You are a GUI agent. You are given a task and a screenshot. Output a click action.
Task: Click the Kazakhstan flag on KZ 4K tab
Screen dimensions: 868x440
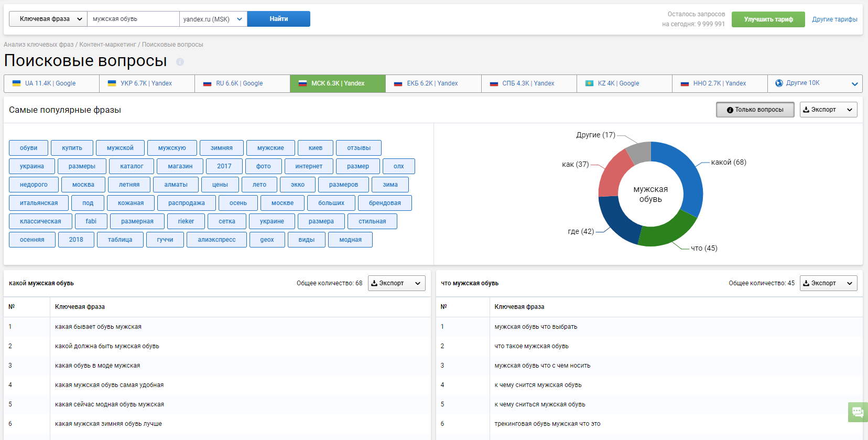(x=589, y=83)
